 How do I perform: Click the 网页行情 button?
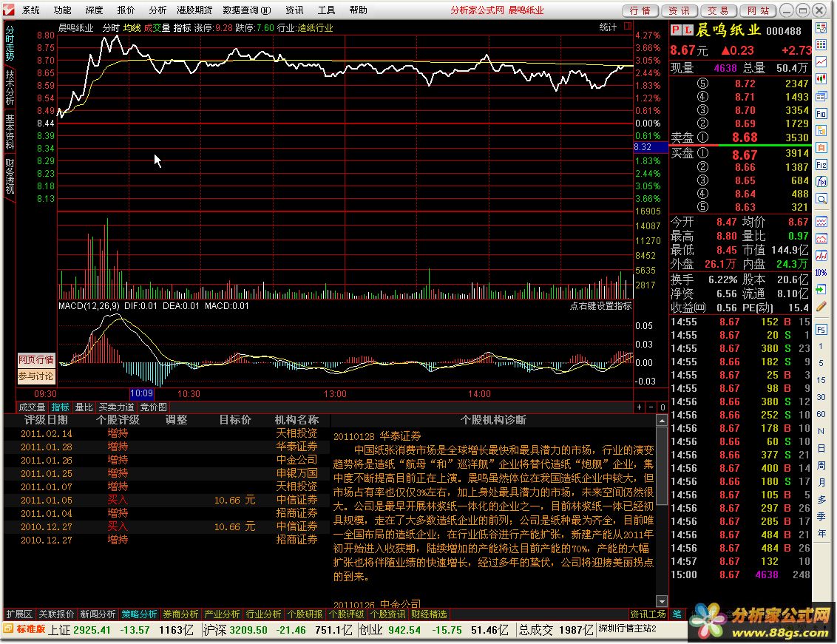click(36, 360)
